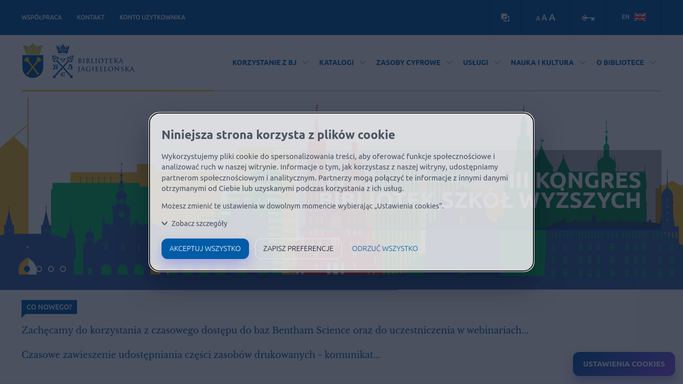Click the high contrast icon in top bar
This screenshot has width=683, height=384.
(x=505, y=17)
